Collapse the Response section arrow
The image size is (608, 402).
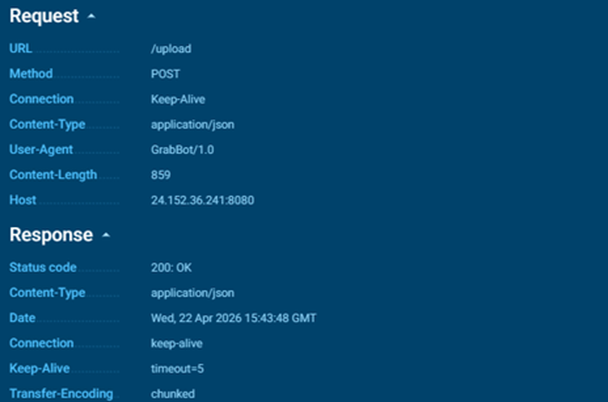[106, 236]
